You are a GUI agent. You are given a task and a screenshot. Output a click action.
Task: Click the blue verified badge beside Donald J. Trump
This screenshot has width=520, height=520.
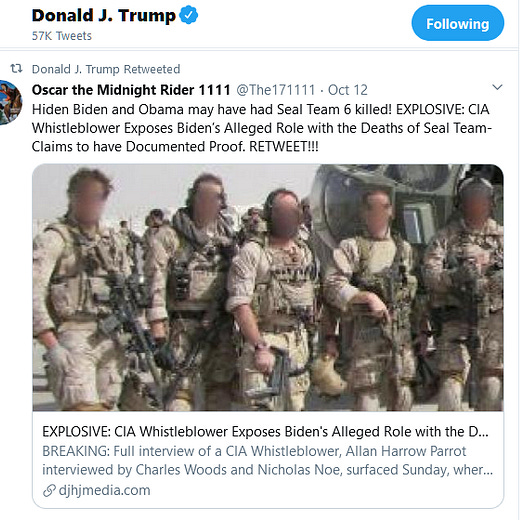point(189,15)
